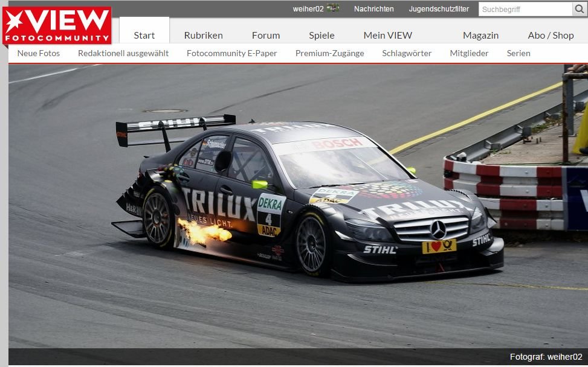The height and width of the screenshot is (367, 588).
Task: Show Neue Fotos
Action: coord(39,53)
